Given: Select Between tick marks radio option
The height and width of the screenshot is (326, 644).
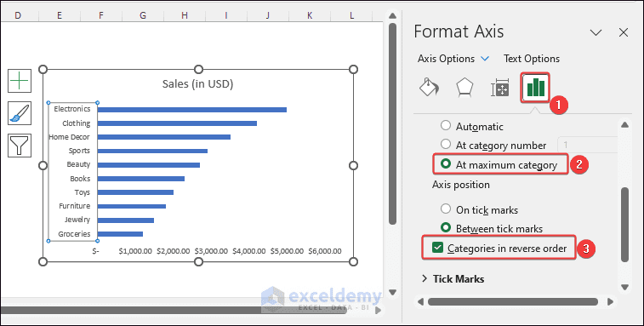Looking at the screenshot, I should [x=446, y=227].
